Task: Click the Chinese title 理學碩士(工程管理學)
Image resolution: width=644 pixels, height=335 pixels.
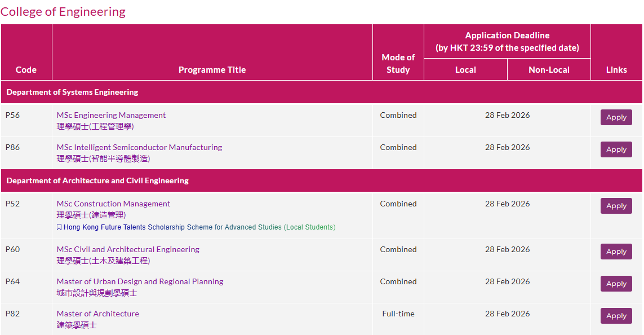Action: [x=95, y=126]
